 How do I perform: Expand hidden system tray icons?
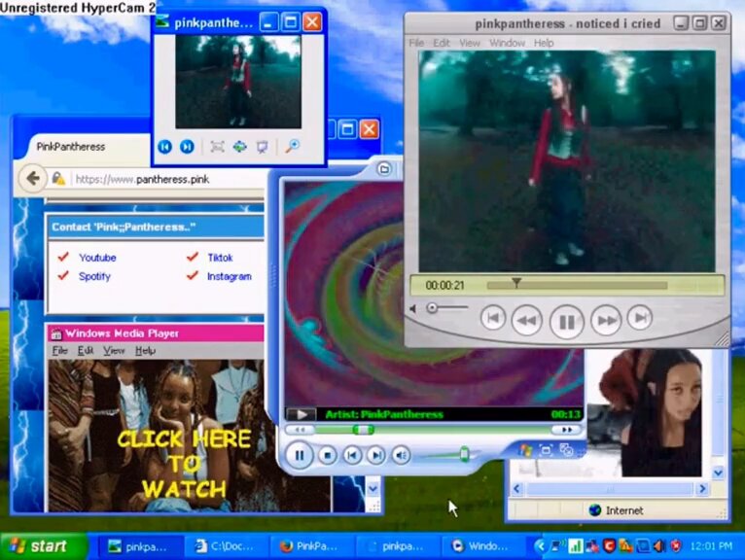[x=539, y=546]
